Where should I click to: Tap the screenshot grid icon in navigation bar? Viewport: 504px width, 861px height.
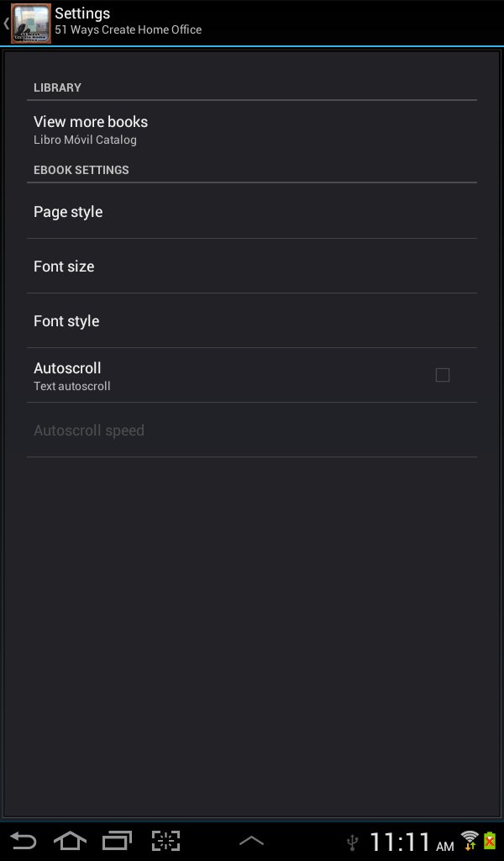click(x=165, y=840)
